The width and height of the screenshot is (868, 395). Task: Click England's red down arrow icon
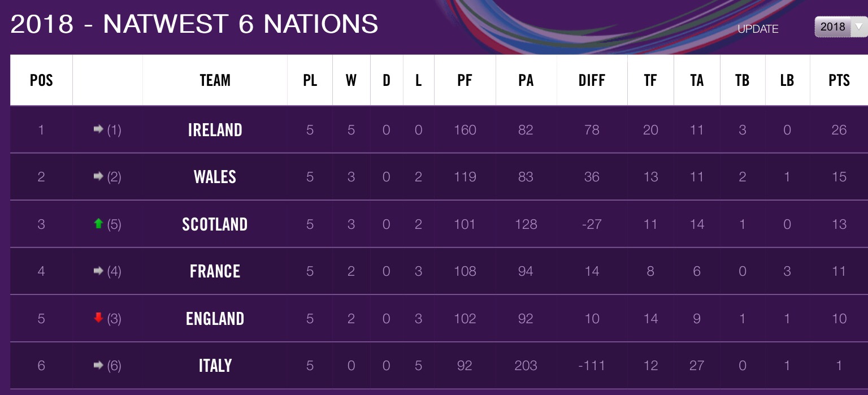pos(98,318)
